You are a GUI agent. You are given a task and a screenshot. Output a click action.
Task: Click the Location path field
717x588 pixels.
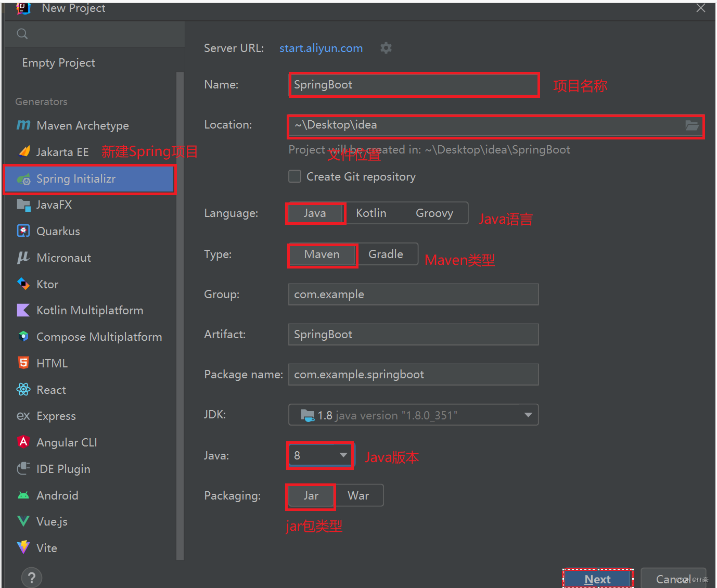point(495,125)
